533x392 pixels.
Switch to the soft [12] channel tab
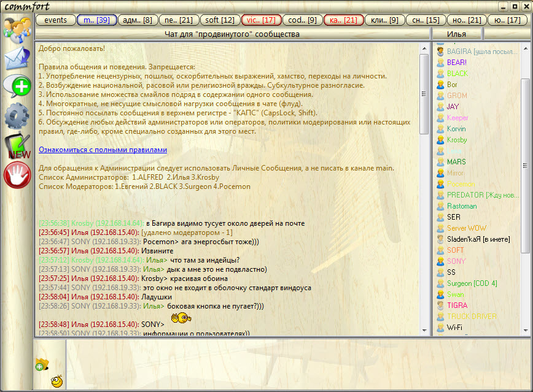(220, 20)
